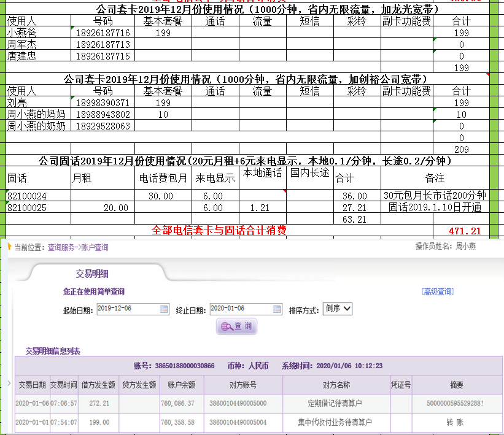504x435 pixels.
Task: Expand the left side panel arrow
Action: coord(8,383)
